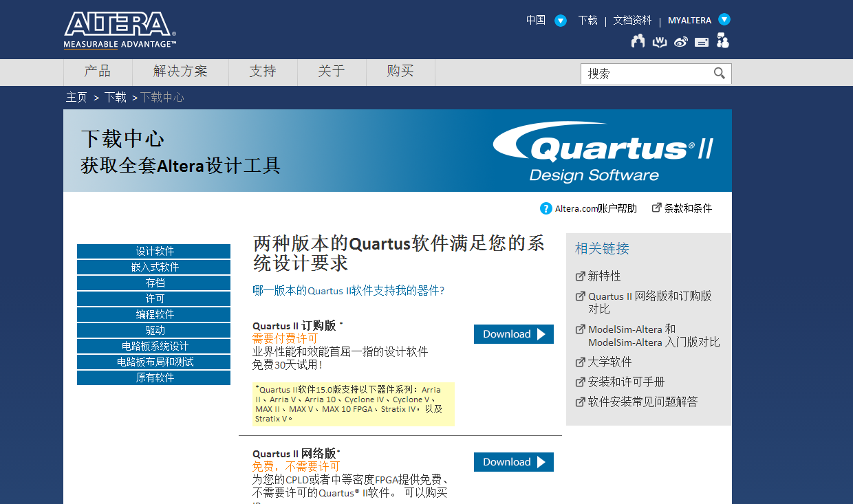The width and height of the screenshot is (853, 504).
Task: Go to 主页 in breadcrumb
Action: (x=76, y=98)
